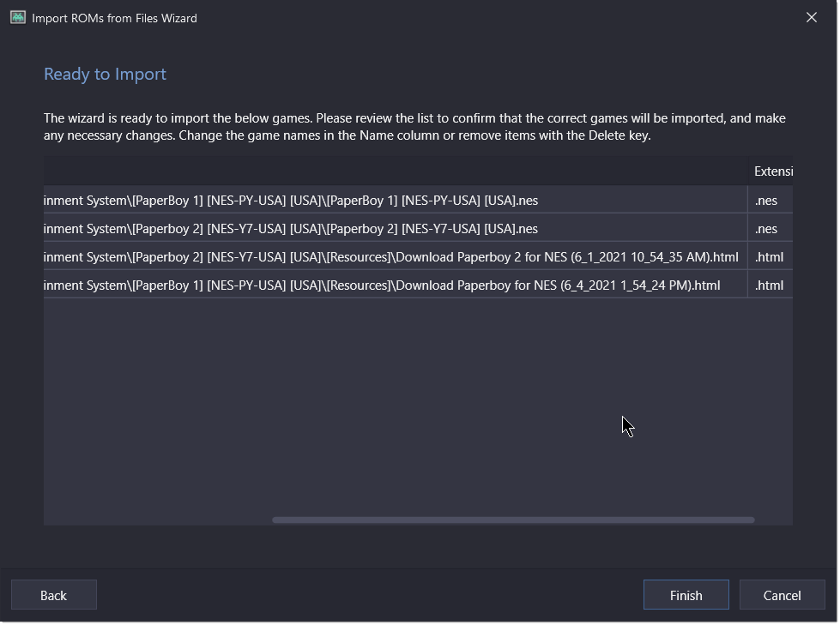Click the file path column header area
The image size is (840, 625).
tap(396, 171)
